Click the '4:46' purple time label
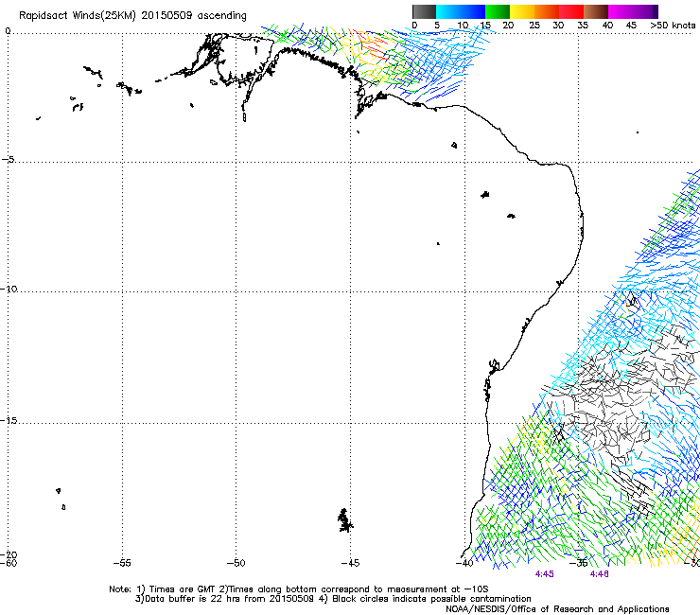The image size is (700, 615). [x=599, y=574]
